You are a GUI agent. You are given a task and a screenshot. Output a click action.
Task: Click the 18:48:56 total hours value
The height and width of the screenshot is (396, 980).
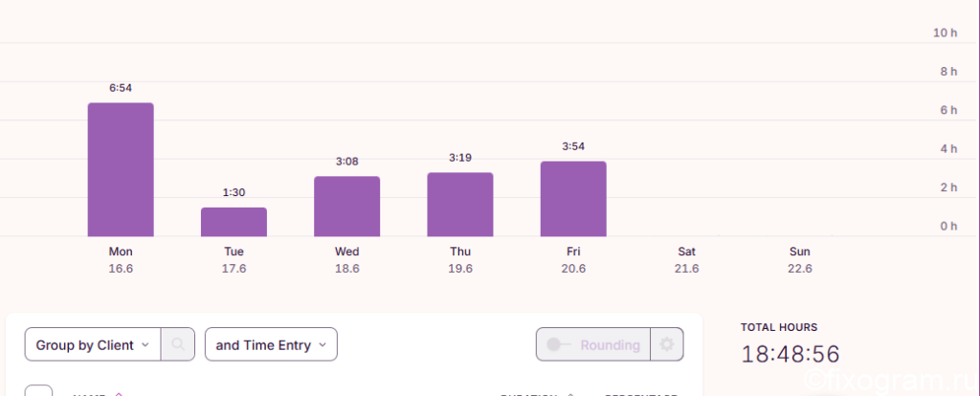click(791, 354)
